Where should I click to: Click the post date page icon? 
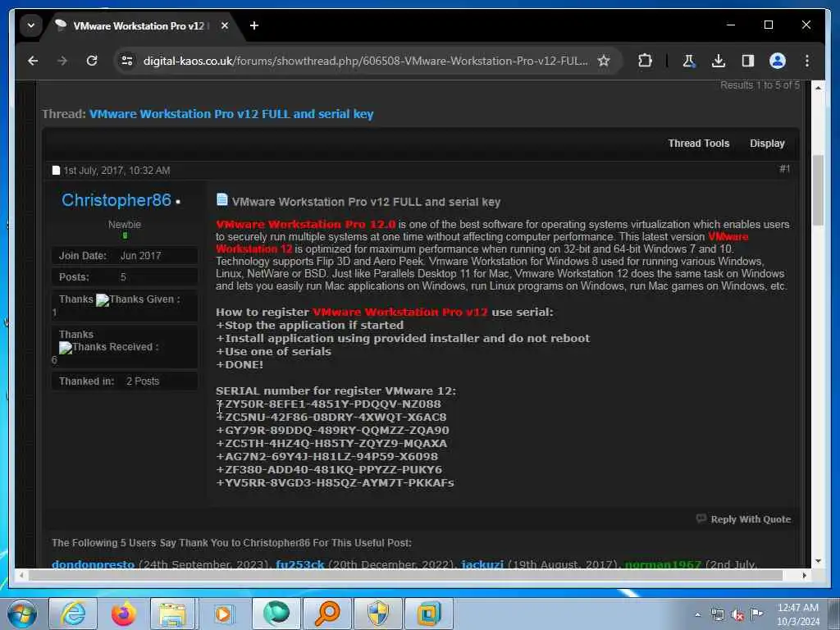[x=56, y=171]
